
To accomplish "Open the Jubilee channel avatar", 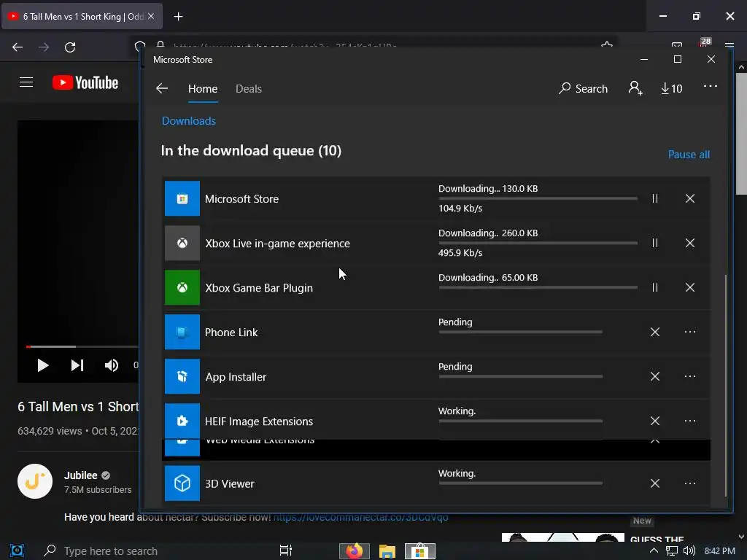I will pos(35,481).
